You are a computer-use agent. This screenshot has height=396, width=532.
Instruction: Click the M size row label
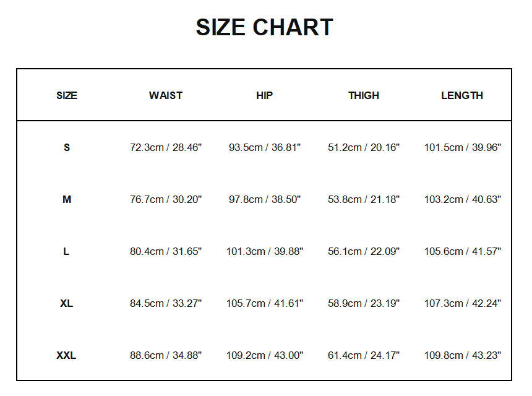67,199
